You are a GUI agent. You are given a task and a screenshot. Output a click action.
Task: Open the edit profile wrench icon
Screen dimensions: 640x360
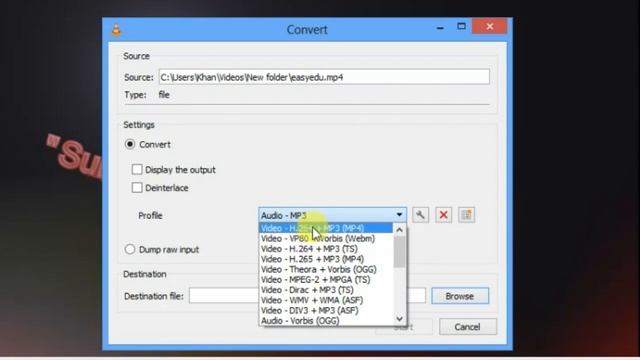420,215
